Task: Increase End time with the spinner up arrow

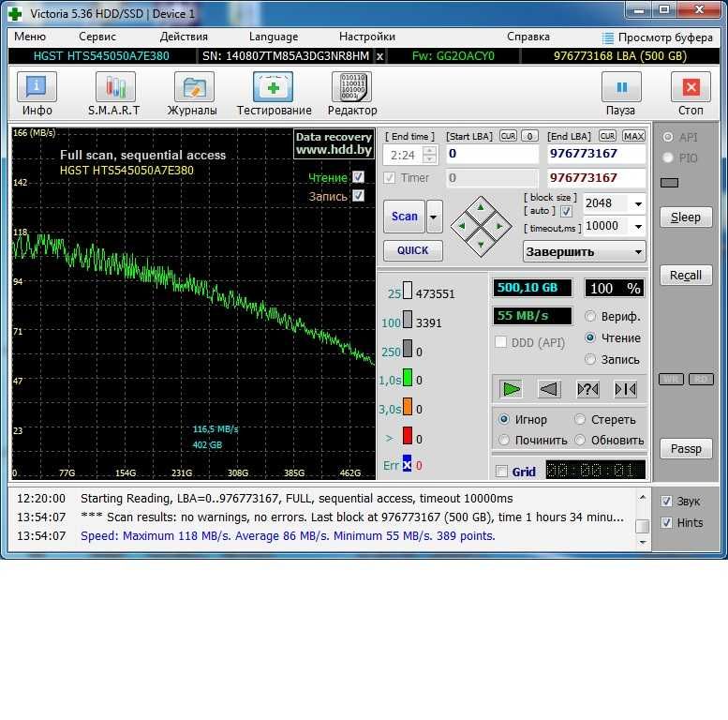Action: click(x=430, y=150)
